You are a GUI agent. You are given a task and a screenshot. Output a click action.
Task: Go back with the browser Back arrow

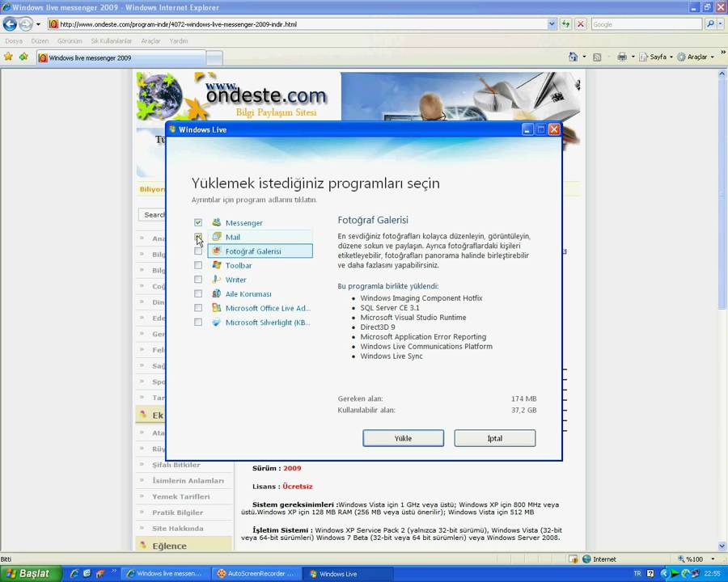coord(10,23)
